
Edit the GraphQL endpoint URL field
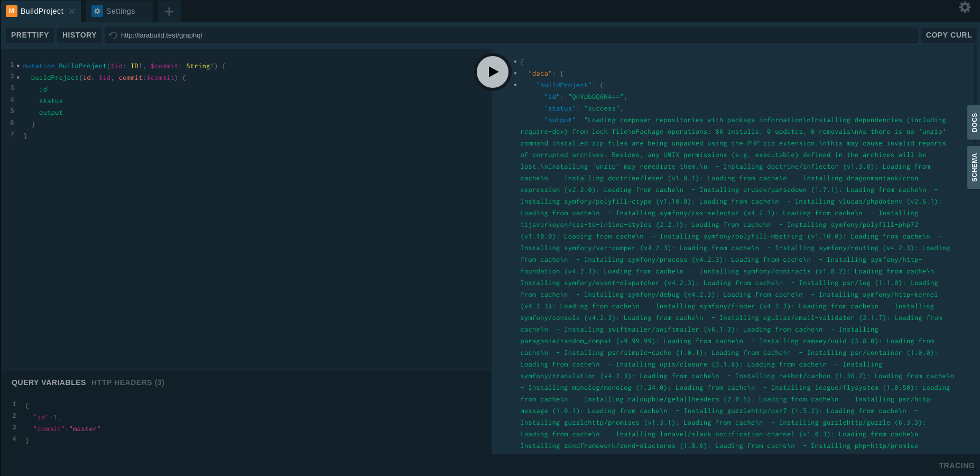point(511,35)
